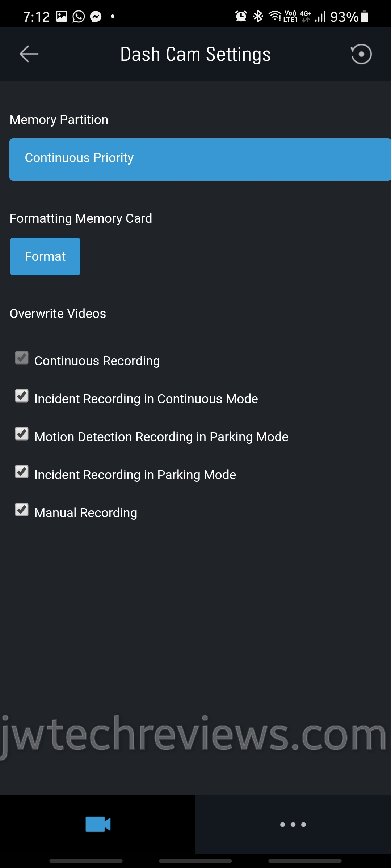Screen dimensions: 391x868
Task: Toggle the Continuous Recording checkbox
Action: tap(22, 358)
